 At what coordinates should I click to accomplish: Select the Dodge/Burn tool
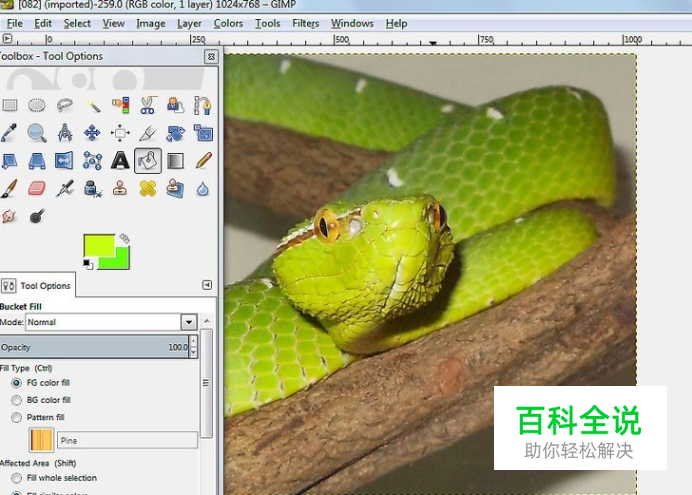tap(37, 216)
